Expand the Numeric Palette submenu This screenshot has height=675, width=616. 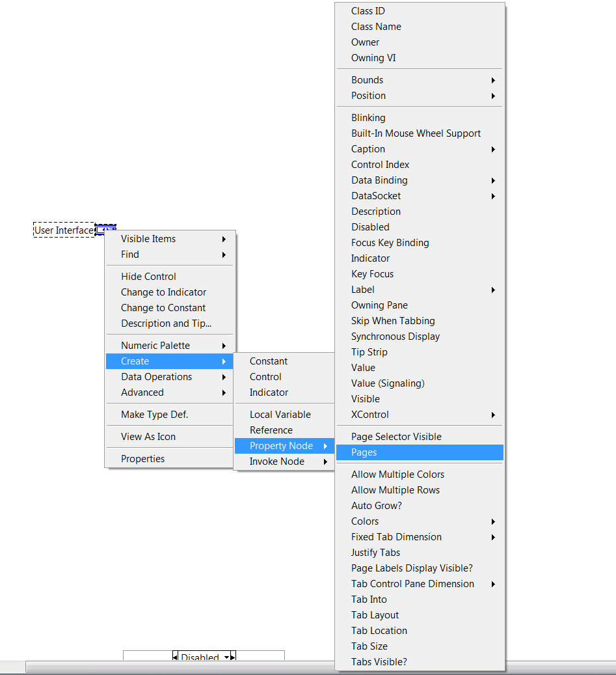click(x=170, y=346)
